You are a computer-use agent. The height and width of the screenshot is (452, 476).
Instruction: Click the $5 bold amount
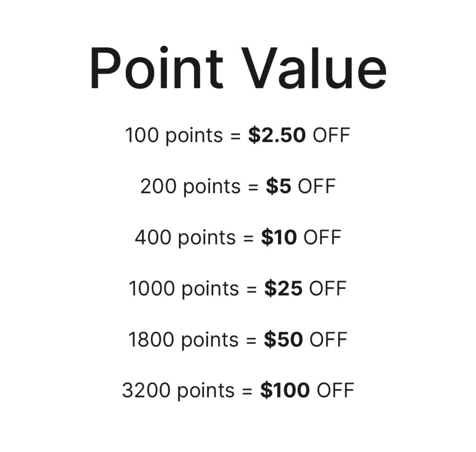pyautogui.click(x=279, y=186)
